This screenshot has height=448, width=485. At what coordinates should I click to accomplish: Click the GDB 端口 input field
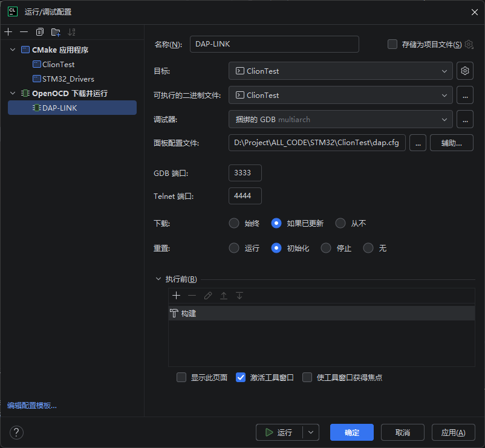[245, 173]
